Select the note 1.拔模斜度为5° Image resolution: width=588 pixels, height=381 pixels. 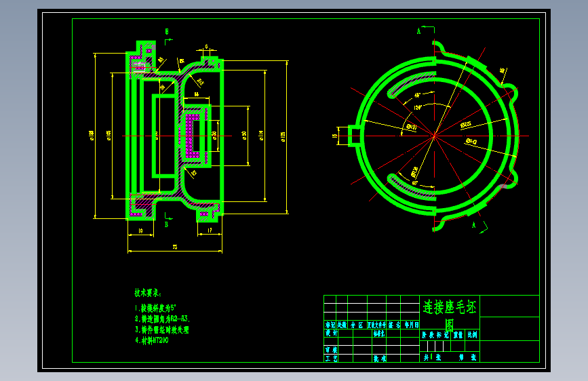pos(155,308)
